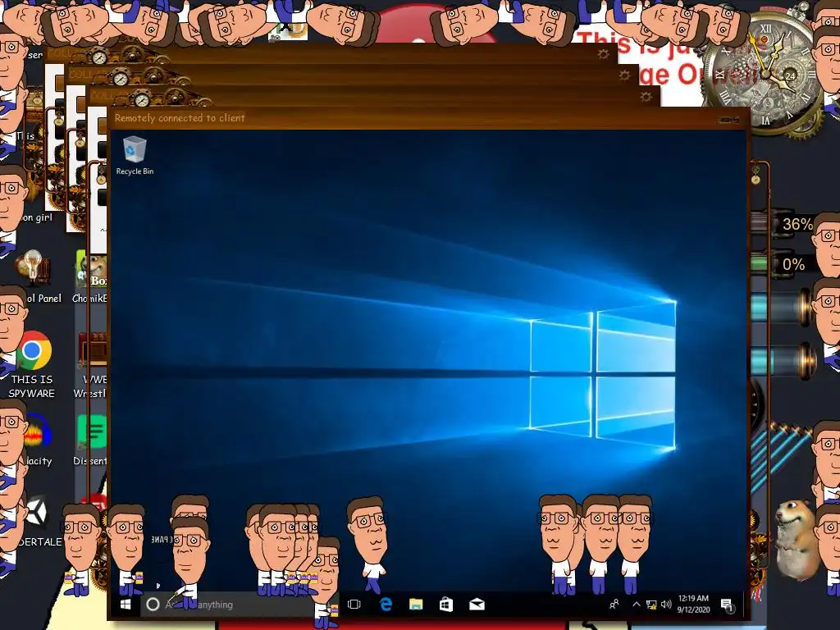Open the Action Center notification icon
This screenshot has width=840, height=630.
tap(727, 605)
